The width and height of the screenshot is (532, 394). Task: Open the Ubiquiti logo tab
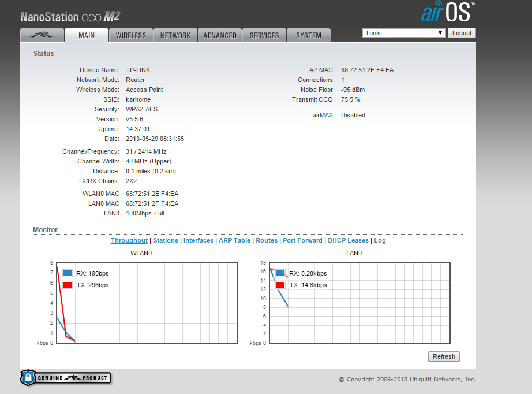coord(42,35)
